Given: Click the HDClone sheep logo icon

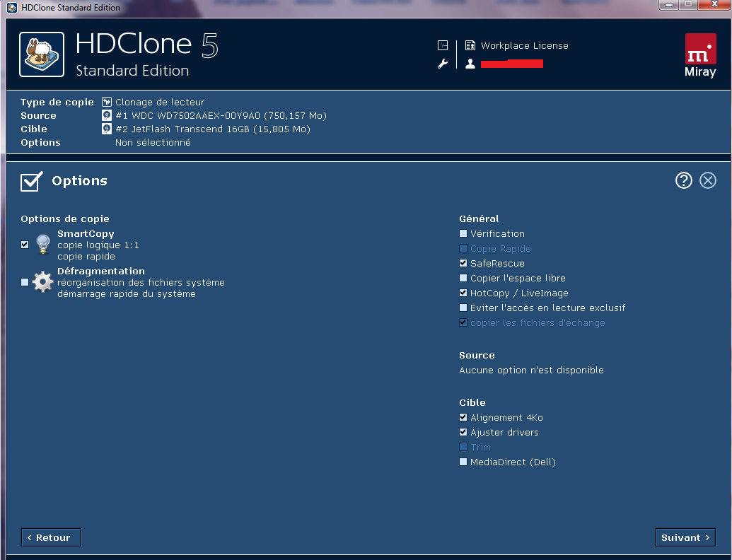Looking at the screenshot, I should (x=42, y=54).
